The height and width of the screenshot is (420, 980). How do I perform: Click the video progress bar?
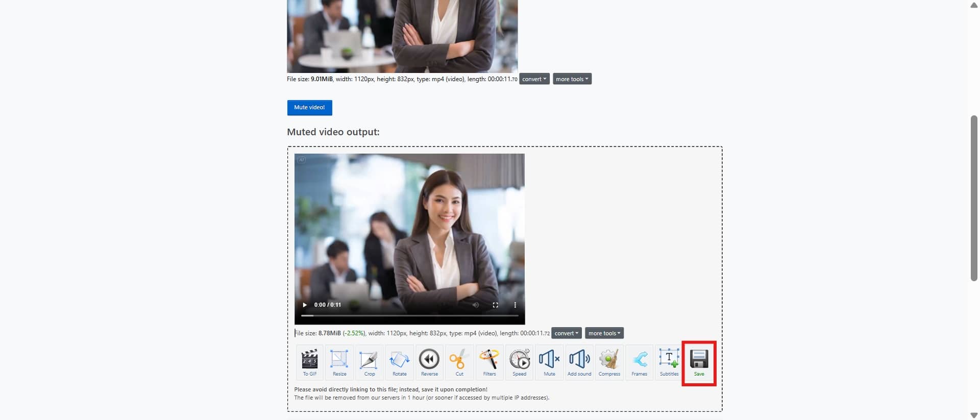[x=409, y=315]
